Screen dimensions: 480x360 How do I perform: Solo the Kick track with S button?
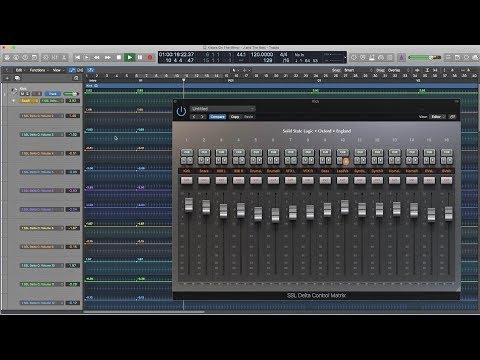[28, 94]
